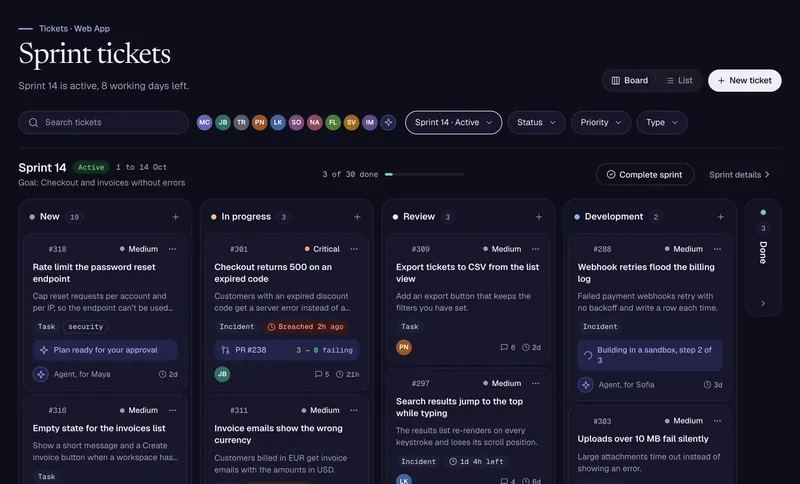Add ticket to In progress column with plus
The height and width of the screenshot is (484, 800).
[357, 217]
